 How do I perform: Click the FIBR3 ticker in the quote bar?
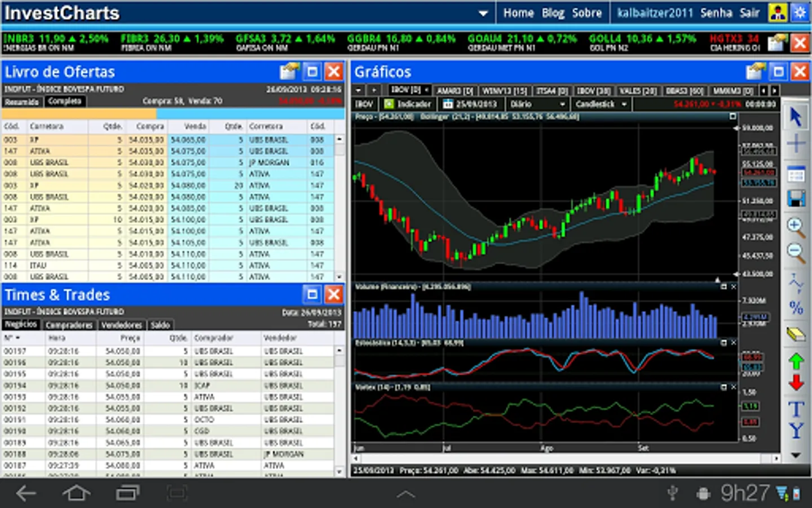tap(171, 42)
